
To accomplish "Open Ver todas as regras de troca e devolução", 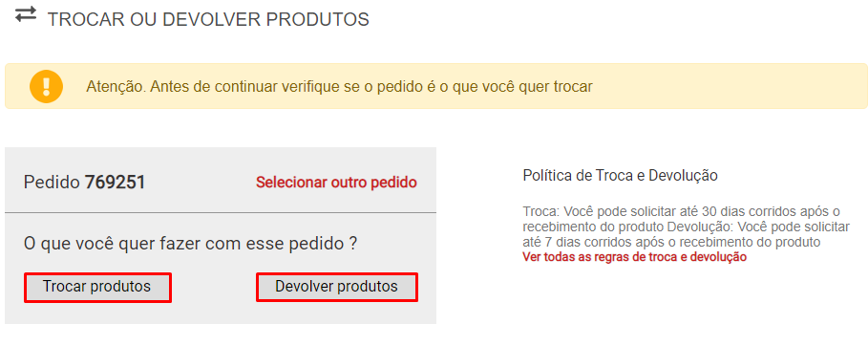I will pyautogui.click(x=634, y=257).
